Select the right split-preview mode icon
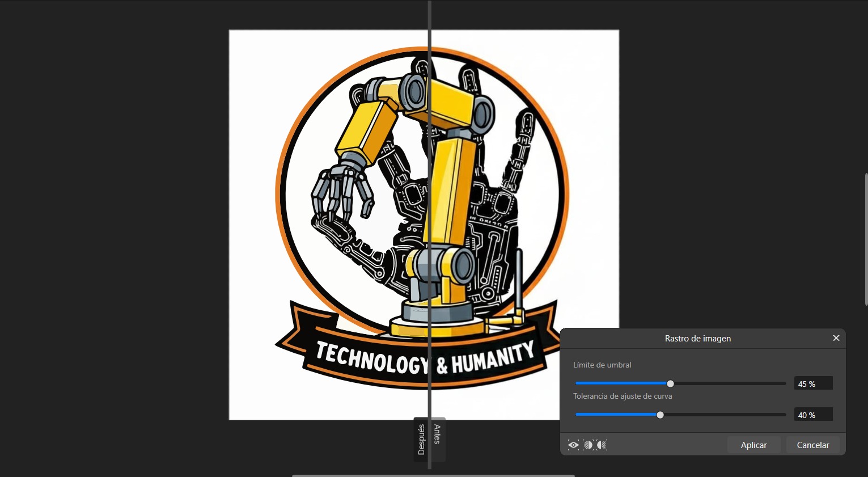Image resolution: width=868 pixels, height=477 pixels. click(602, 445)
